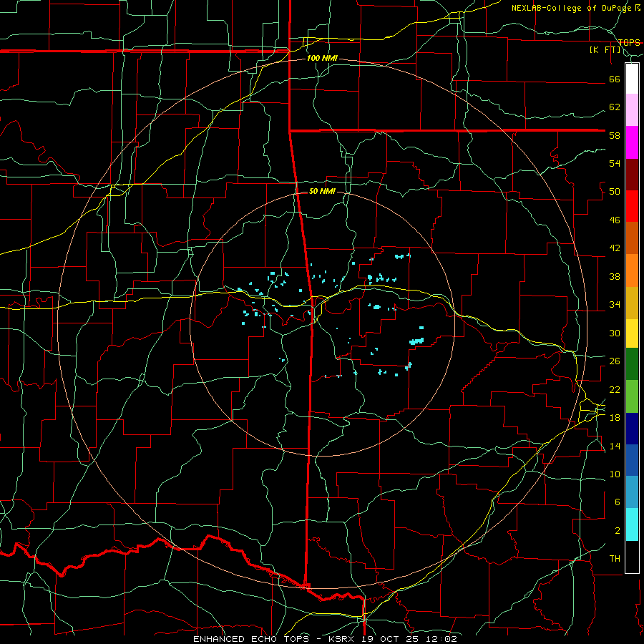
Task: Click the gold 38 kft legend swatch
Action: (632, 303)
